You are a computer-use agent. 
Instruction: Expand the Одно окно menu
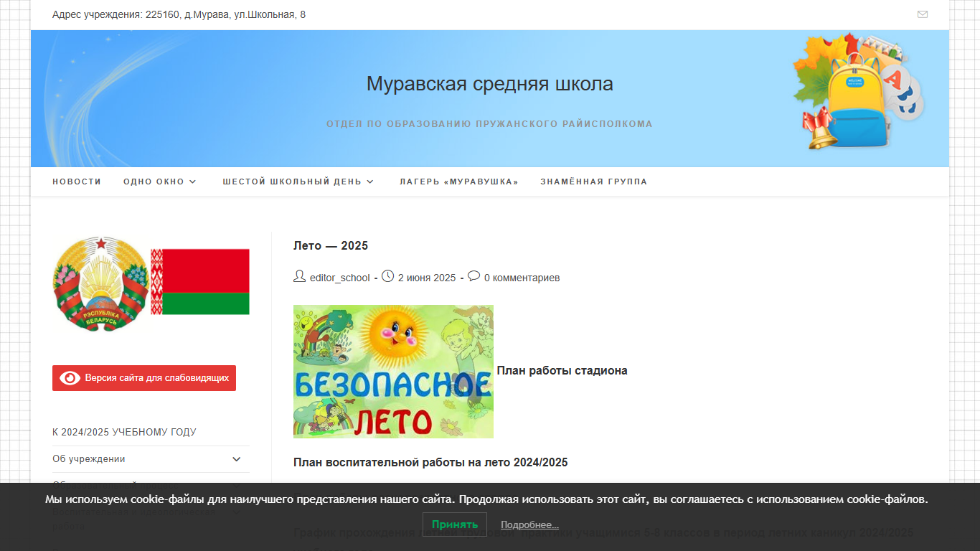pyautogui.click(x=159, y=182)
